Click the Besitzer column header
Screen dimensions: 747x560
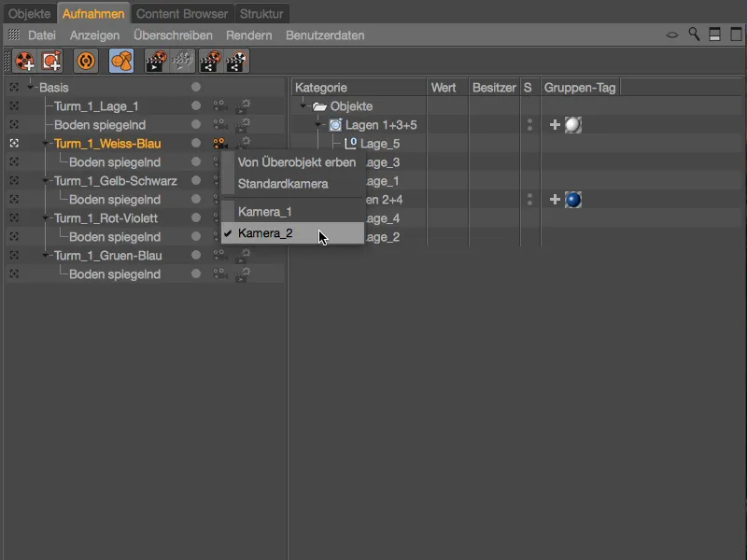tap(494, 88)
